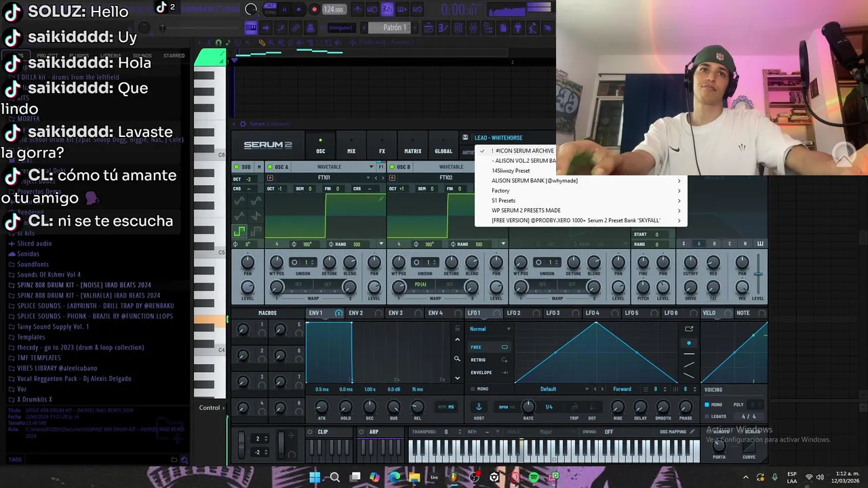Click the envelope zoom magnifier icon
The image size is (868, 488).
pos(457,359)
